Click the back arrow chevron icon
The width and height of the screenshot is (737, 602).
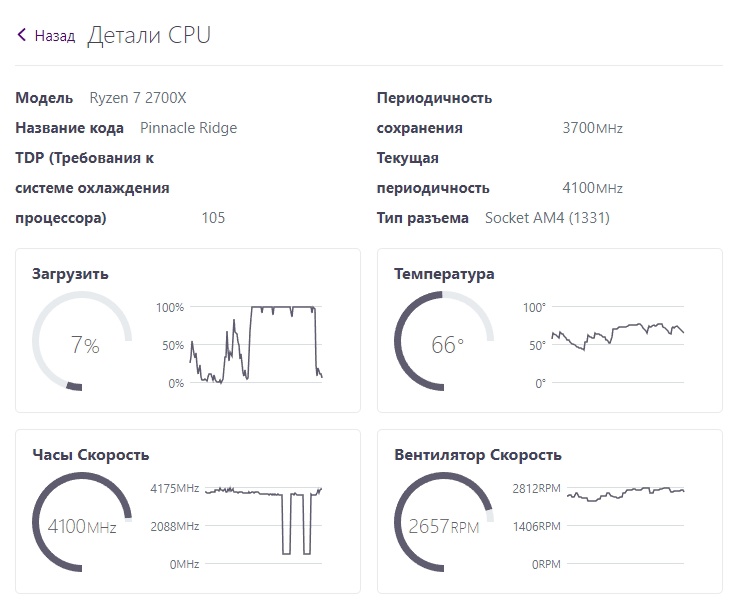22,36
